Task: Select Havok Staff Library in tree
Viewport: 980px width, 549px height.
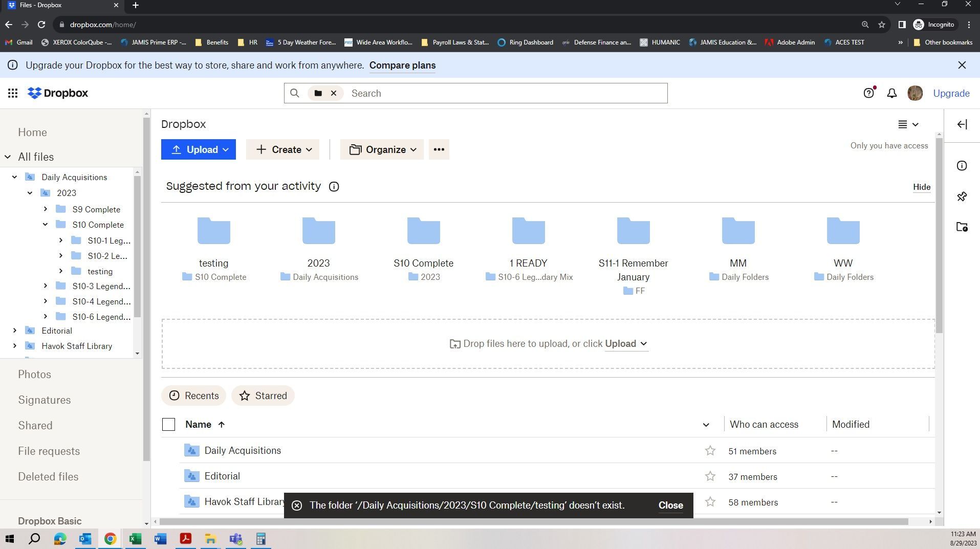Action: (x=77, y=346)
